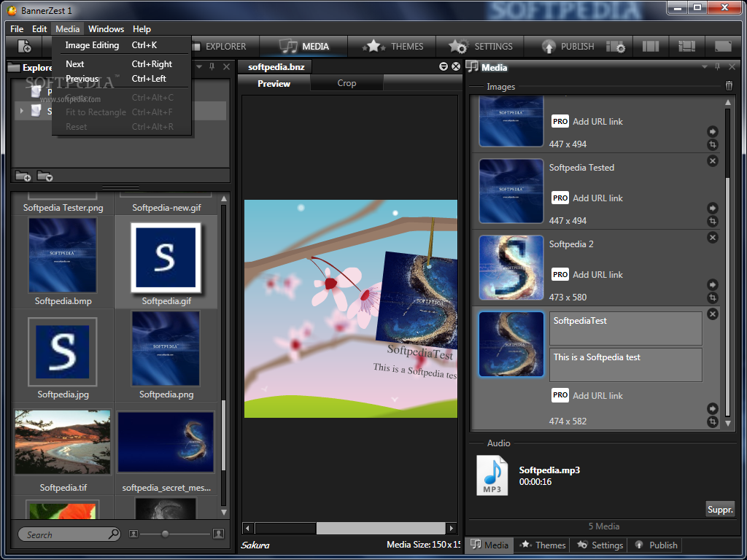Open the THEMES toolbar section

(x=393, y=46)
